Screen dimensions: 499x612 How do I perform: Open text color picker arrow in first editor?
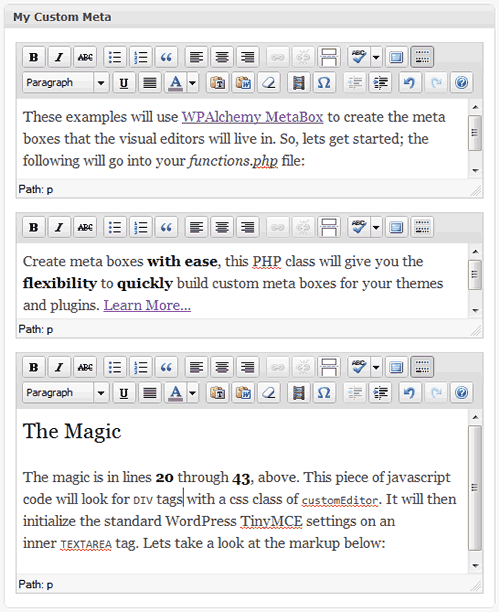(x=192, y=83)
